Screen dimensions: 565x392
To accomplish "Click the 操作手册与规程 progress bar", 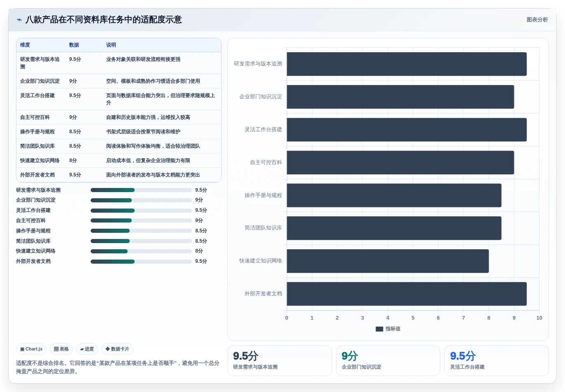I will pos(141,231).
